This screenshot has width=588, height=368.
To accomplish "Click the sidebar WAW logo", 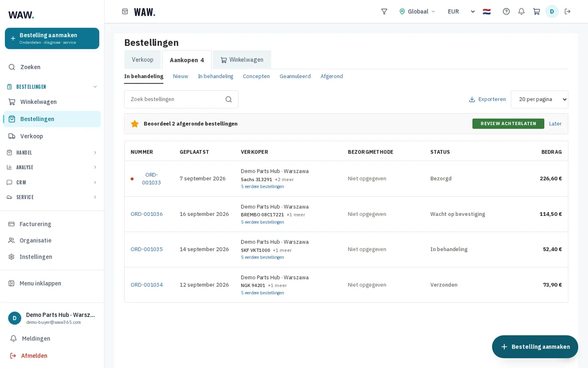I will [x=21, y=15].
